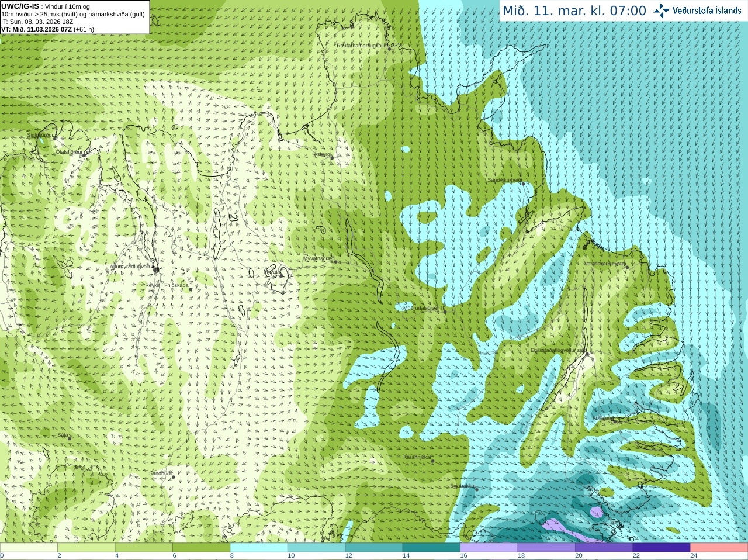This screenshot has width=748, height=560.
Task: Select the 4–6 m/s green swatch
Action: (144, 548)
